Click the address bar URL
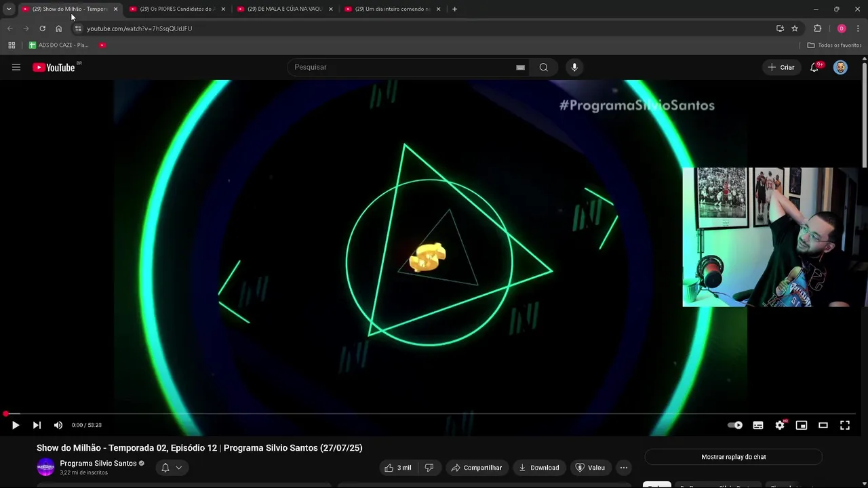The image size is (868, 488). 139,28
